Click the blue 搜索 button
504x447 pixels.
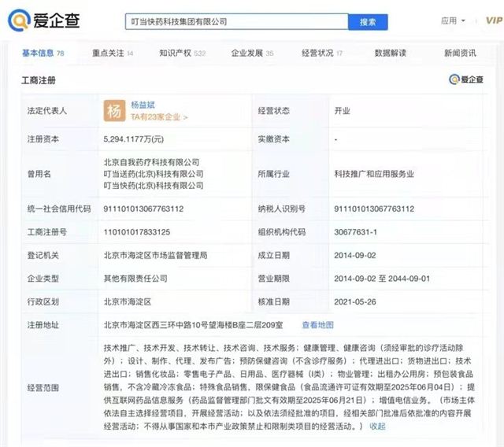368,22
